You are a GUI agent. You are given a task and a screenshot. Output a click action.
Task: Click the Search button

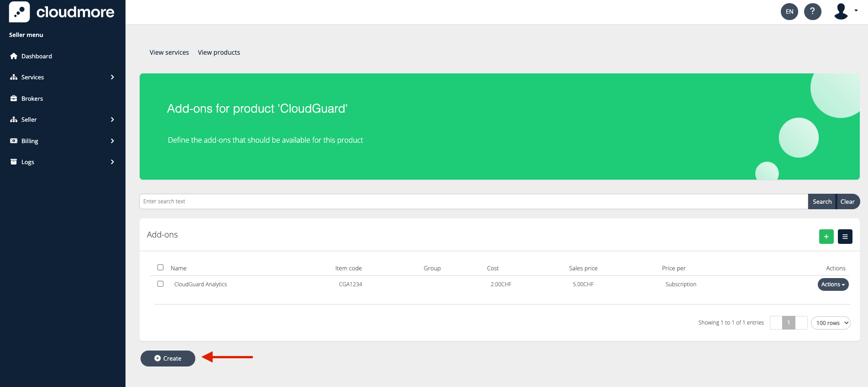click(821, 201)
